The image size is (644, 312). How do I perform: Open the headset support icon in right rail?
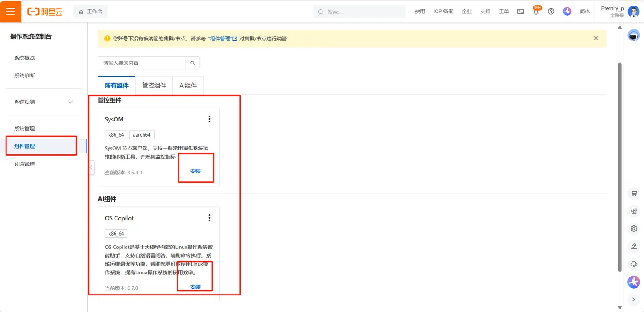(634, 264)
